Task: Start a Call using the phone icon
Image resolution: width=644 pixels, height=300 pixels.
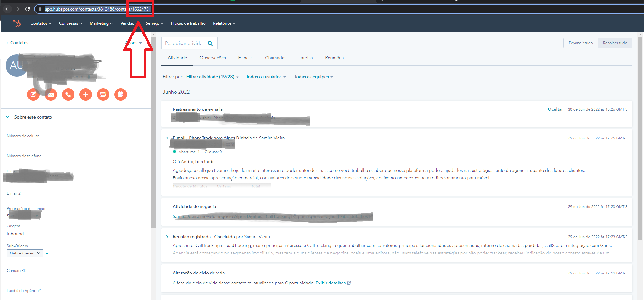Action: 68,94
